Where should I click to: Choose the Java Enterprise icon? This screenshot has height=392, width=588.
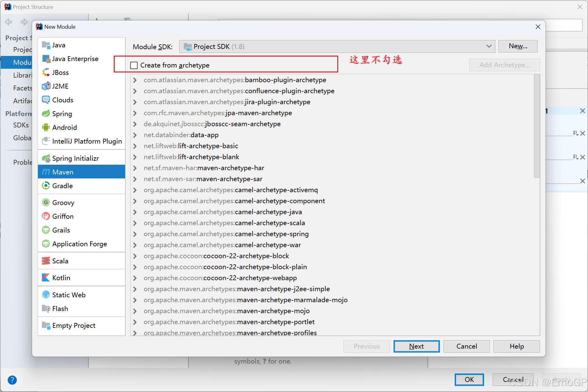pos(46,59)
